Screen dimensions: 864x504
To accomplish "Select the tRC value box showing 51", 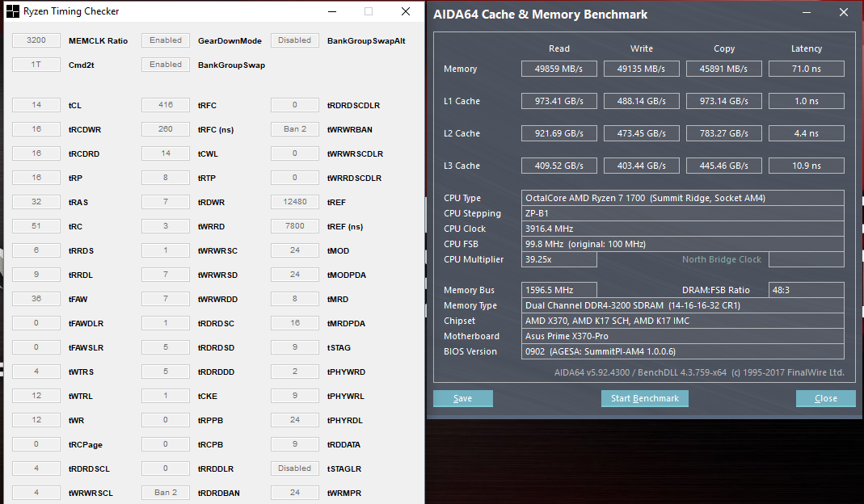I will coord(36,226).
